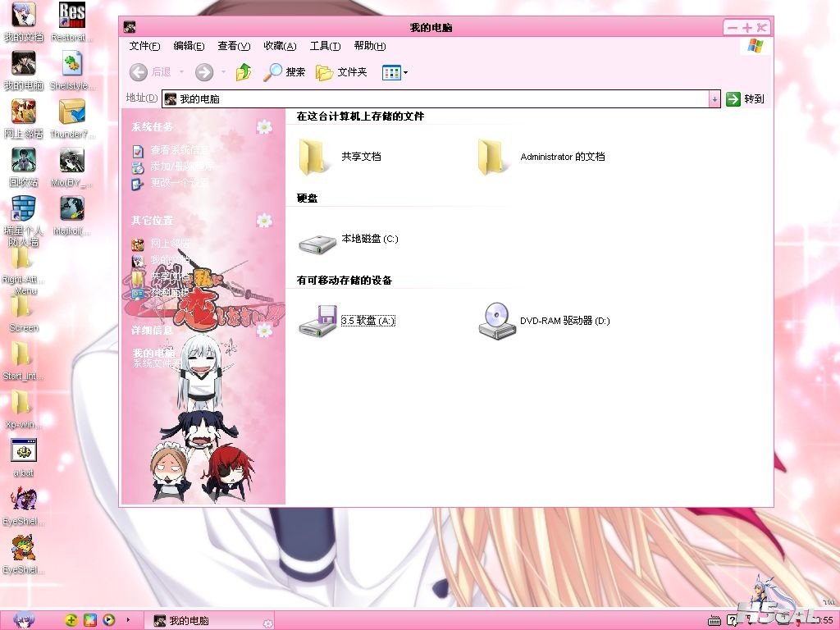
Task: Launch the media player quick launch icon
Action: 109,620
